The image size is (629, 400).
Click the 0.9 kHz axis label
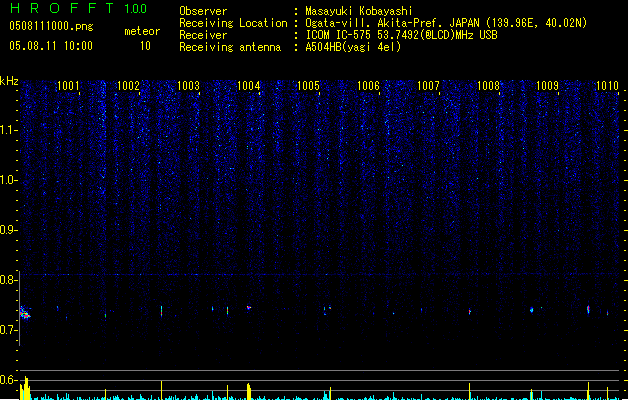point(9,230)
